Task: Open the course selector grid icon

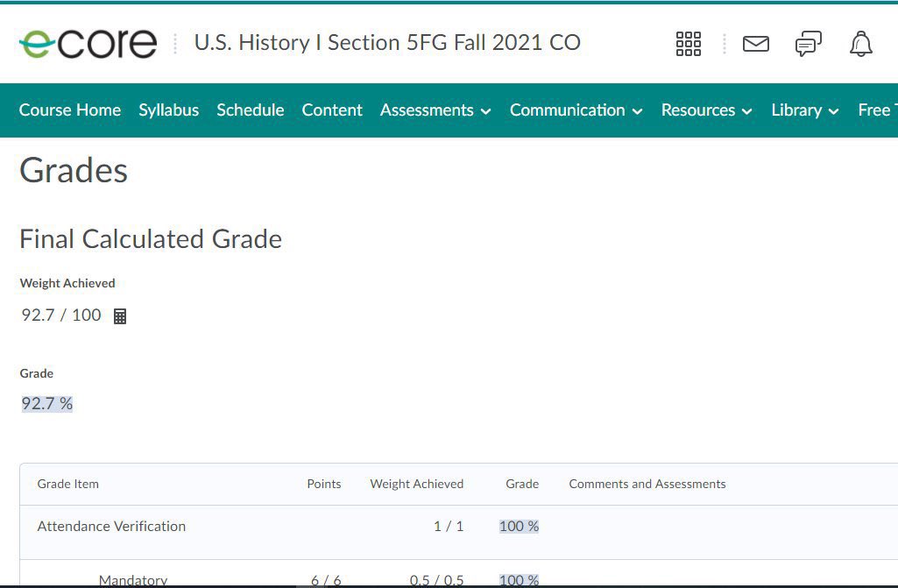Action: pyautogui.click(x=689, y=44)
